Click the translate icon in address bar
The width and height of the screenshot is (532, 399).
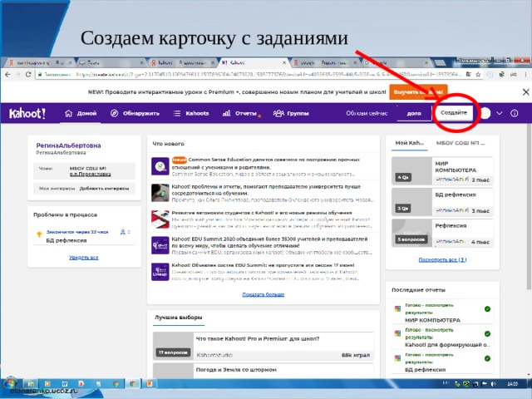(x=469, y=74)
